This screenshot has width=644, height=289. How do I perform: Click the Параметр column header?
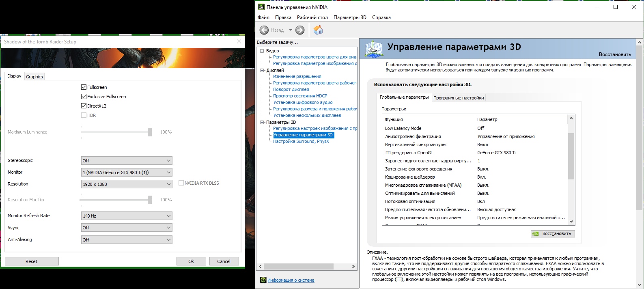(521, 119)
